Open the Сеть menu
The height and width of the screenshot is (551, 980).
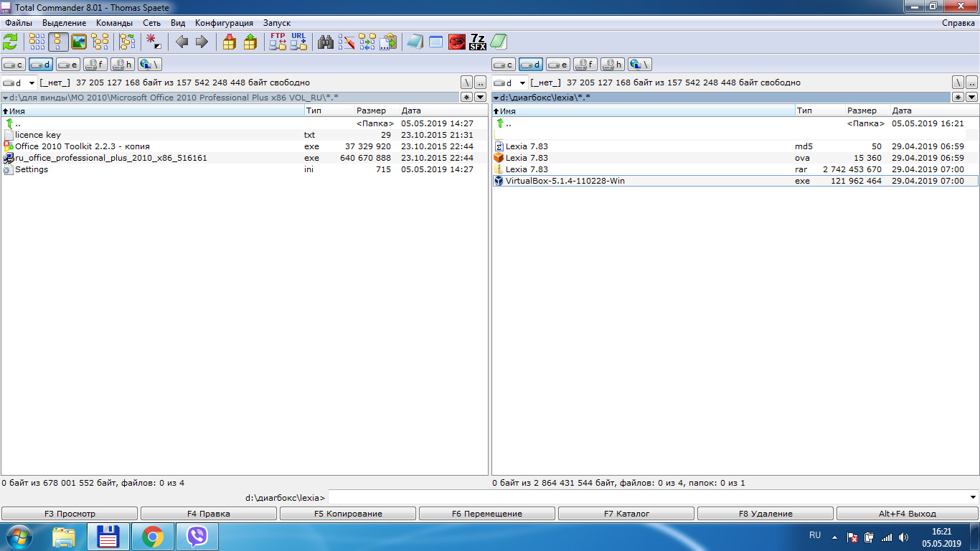(151, 23)
